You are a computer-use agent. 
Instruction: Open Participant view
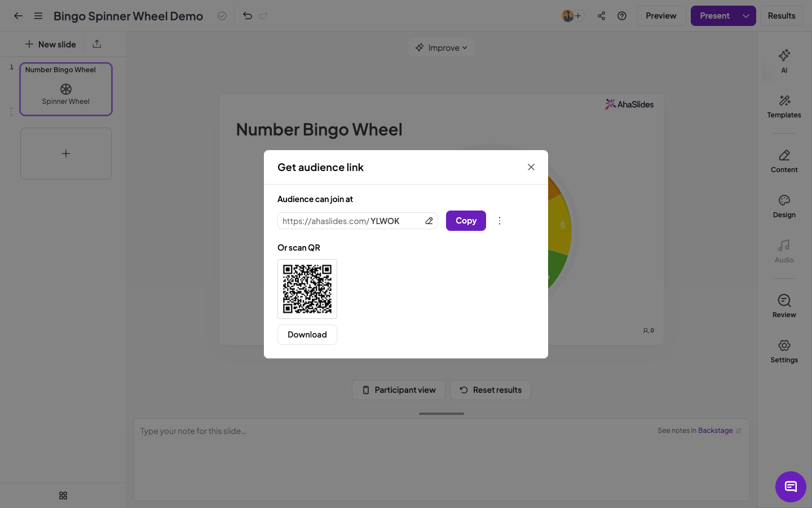[399, 390]
